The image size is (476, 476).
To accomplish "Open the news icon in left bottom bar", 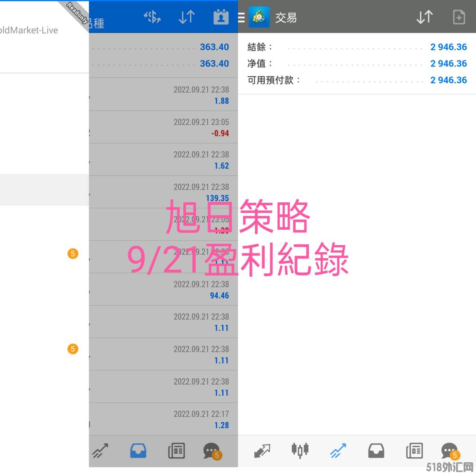I will 176,451.
